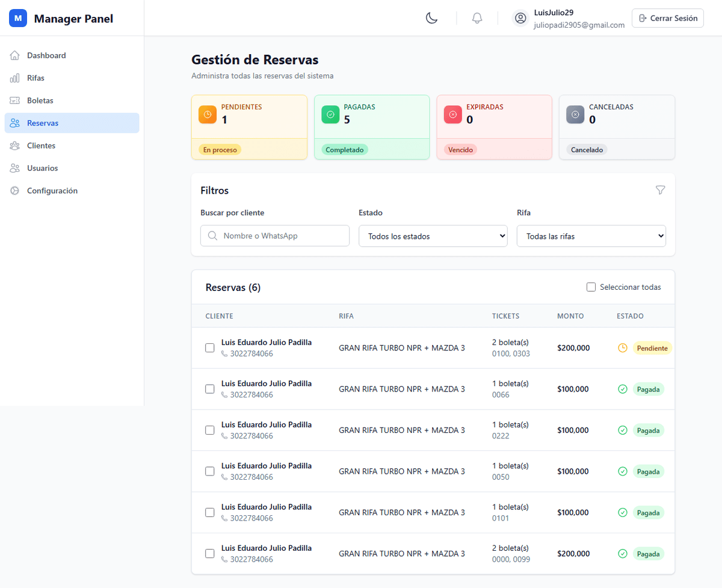Open the Todos los estados dropdown
This screenshot has height=588, width=722.
433,236
